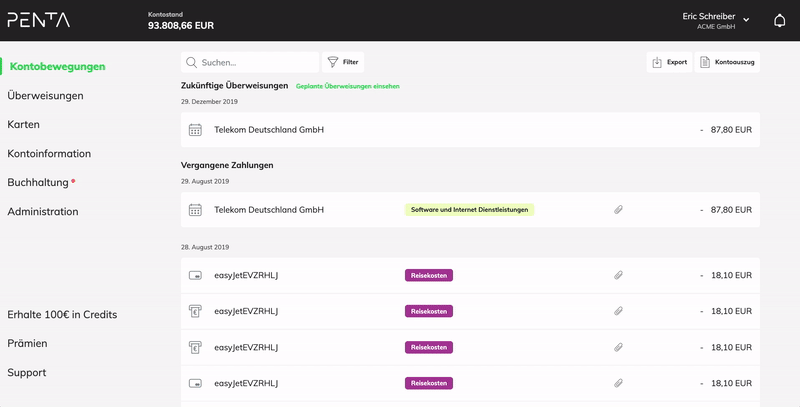
Task: Follow the 'Geplante Überweisungen einsehen' link
Action: pos(347,87)
